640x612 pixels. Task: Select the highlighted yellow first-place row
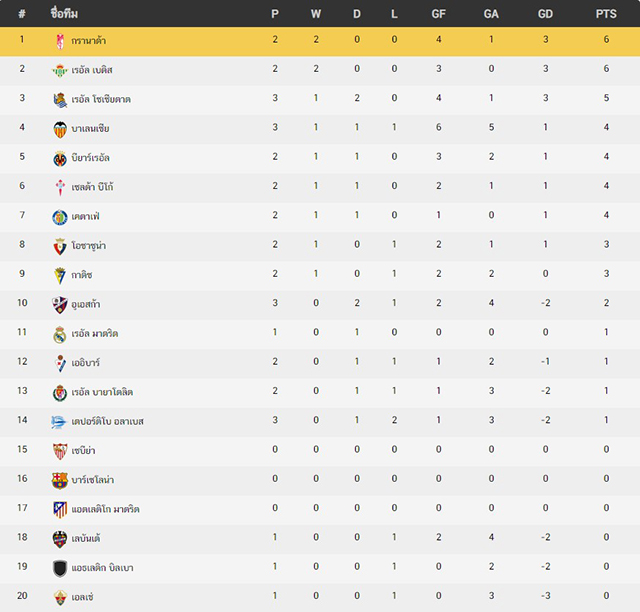[320, 41]
